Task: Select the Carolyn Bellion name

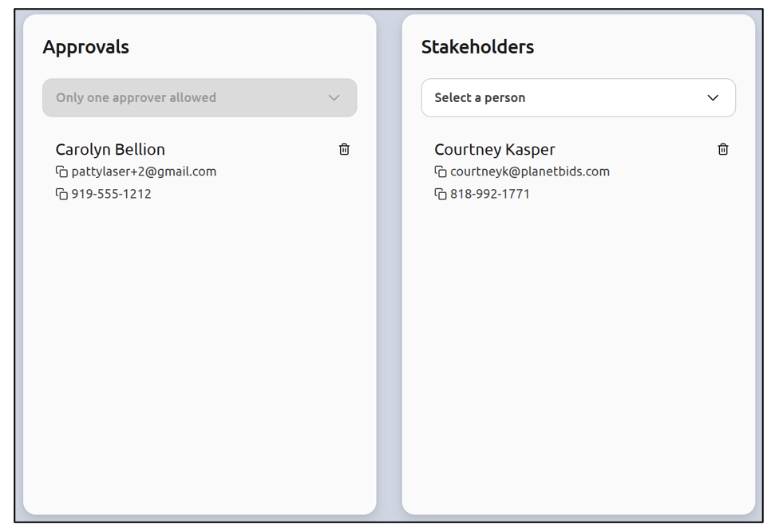Action: point(110,149)
